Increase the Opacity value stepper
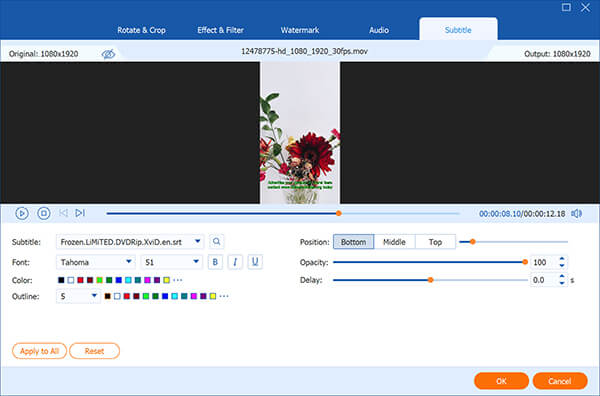The height and width of the screenshot is (396, 600). click(x=562, y=259)
